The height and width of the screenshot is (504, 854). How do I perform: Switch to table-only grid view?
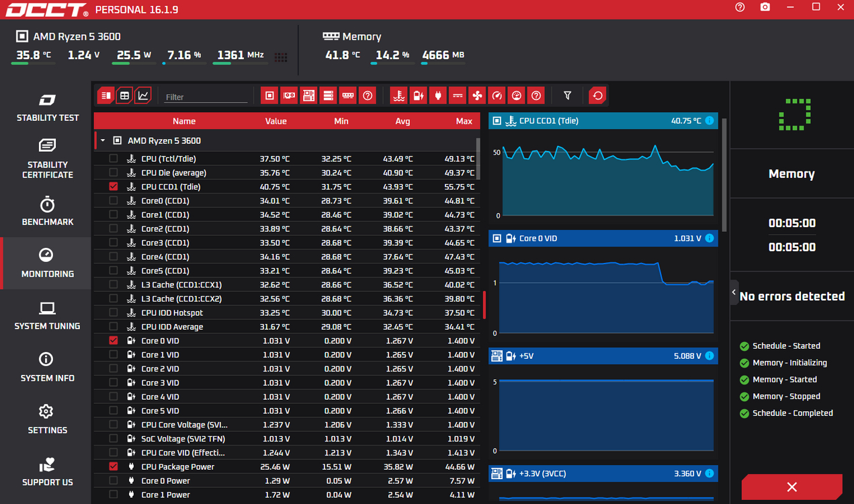click(124, 96)
